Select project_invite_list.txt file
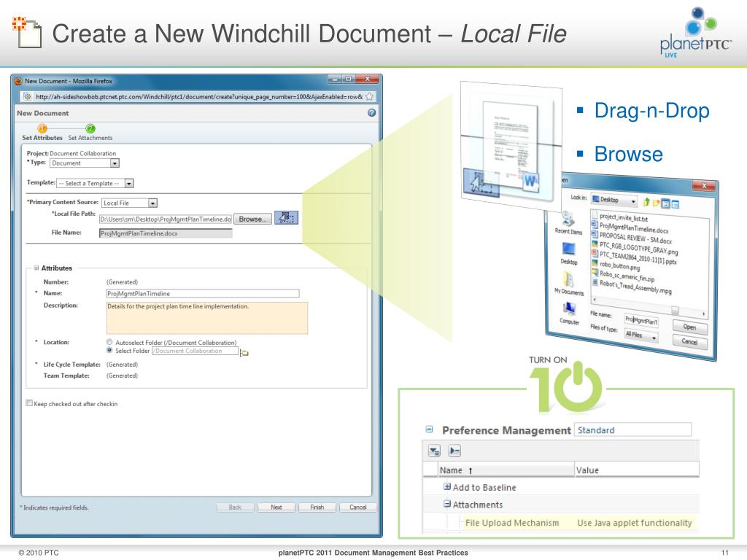Image resolution: width=747 pixels, height=560 pixels. click(x=619, y=217)
